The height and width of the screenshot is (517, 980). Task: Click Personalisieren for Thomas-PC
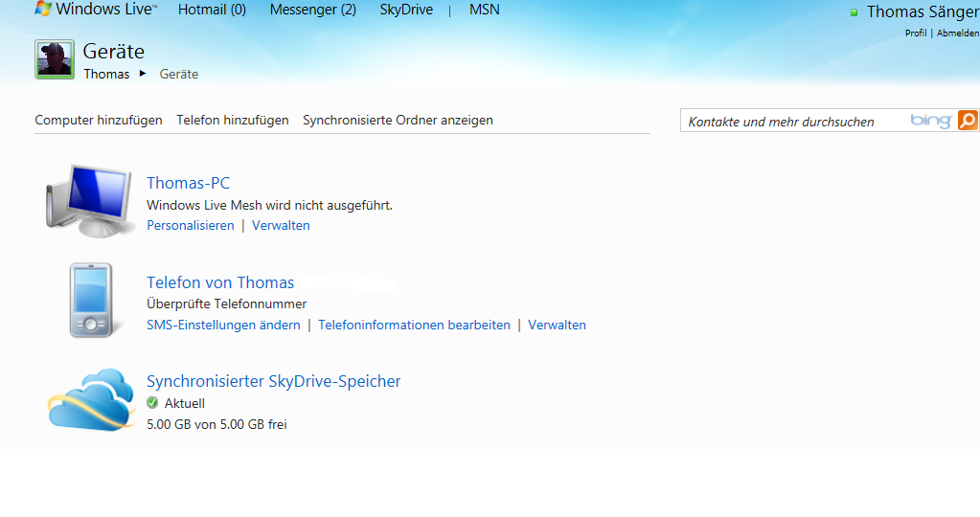pos(190,225)
